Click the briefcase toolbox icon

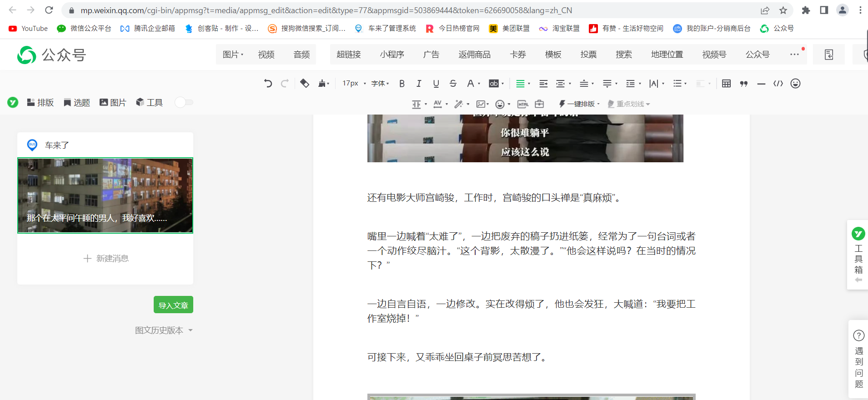(x=539, y=104)
